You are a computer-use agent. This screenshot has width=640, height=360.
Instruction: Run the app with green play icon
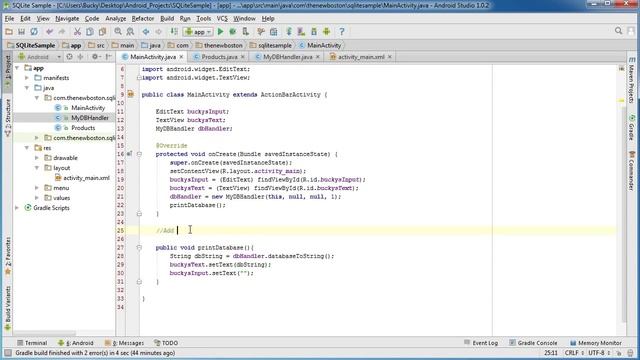tap(220, 32)
